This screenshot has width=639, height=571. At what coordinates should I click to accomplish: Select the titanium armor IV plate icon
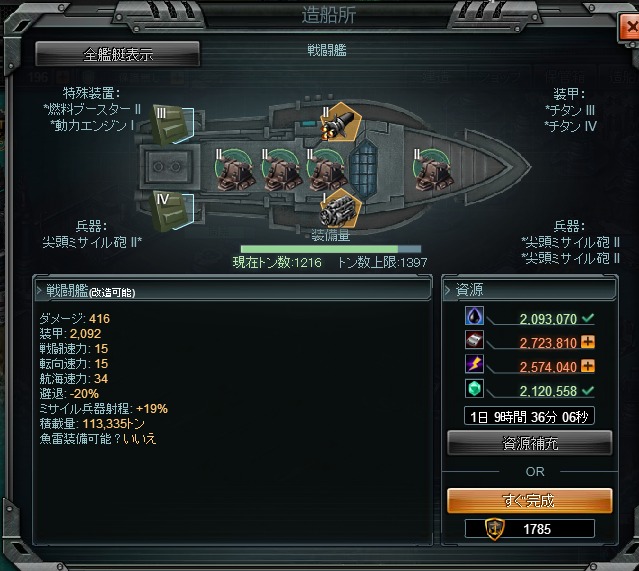[x=170, y=212]
